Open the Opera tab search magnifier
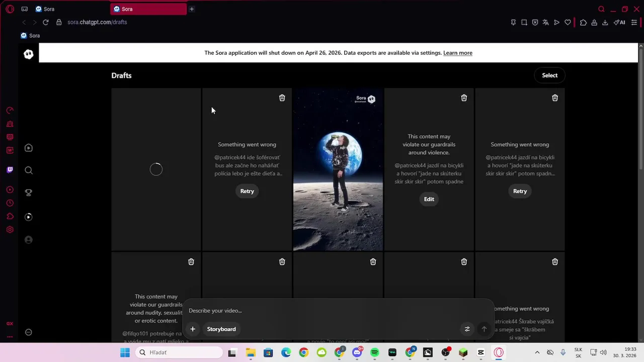The width and height of the screenshot is (644, 362). [x=601, y=9]
